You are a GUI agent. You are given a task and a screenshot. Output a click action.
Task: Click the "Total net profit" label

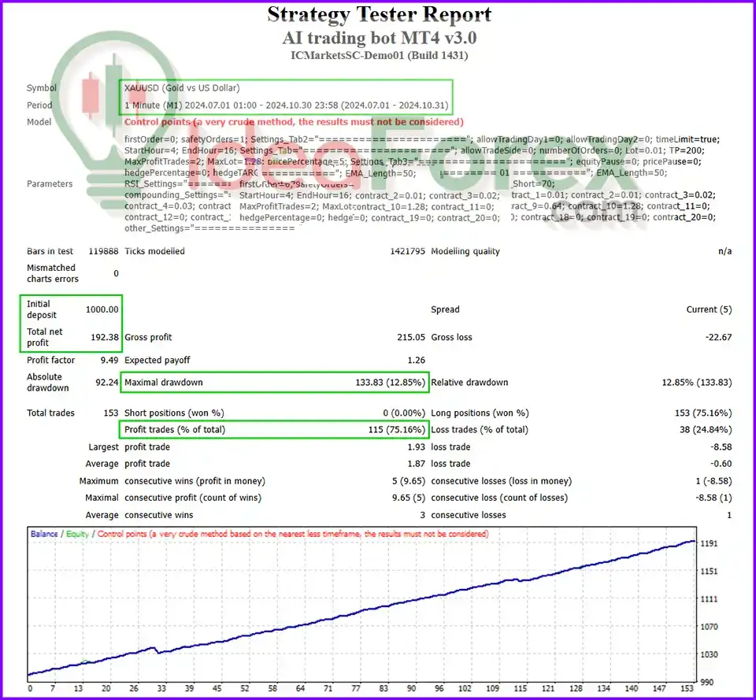click(x=44, y=338)
